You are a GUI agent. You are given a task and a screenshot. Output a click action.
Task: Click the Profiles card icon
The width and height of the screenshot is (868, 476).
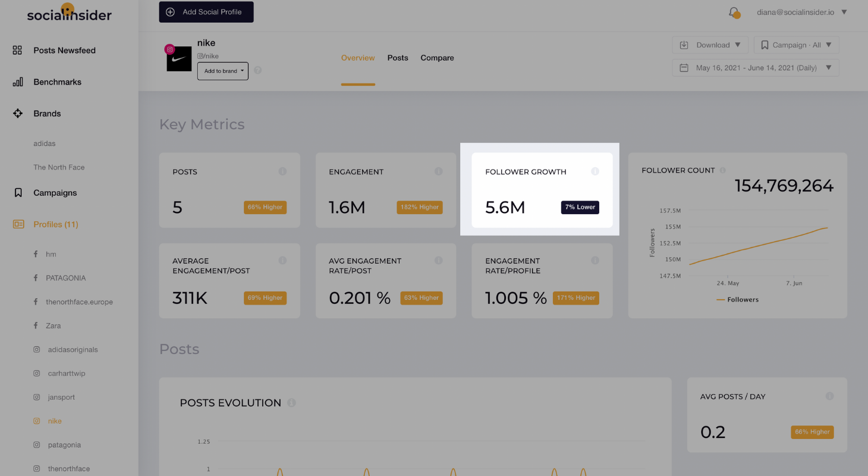(x=18, y=224)
